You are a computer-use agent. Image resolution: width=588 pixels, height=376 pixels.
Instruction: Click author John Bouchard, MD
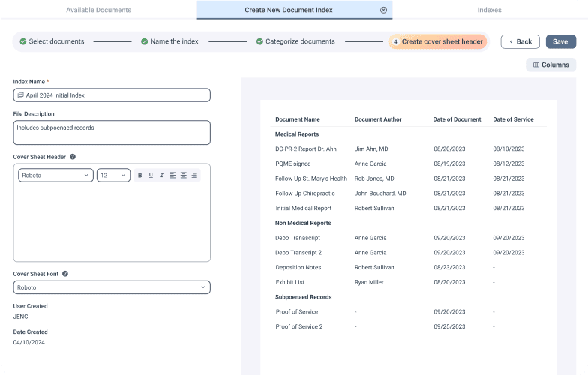pyautogui.click(x=380, y=194)
